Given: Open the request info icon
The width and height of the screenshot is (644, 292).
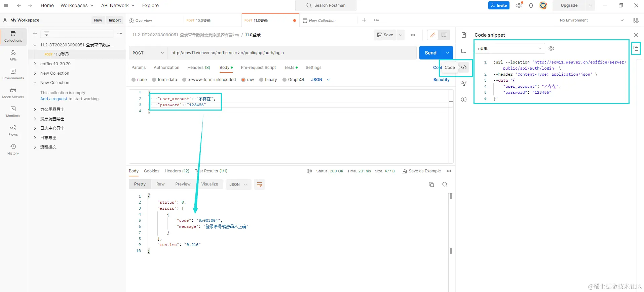Looking at the screenshot, I should 464,99.
